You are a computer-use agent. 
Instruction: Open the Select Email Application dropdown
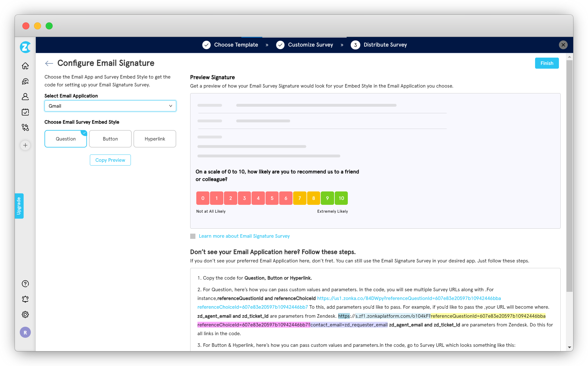pyautogui.click(x=110, y=106)
